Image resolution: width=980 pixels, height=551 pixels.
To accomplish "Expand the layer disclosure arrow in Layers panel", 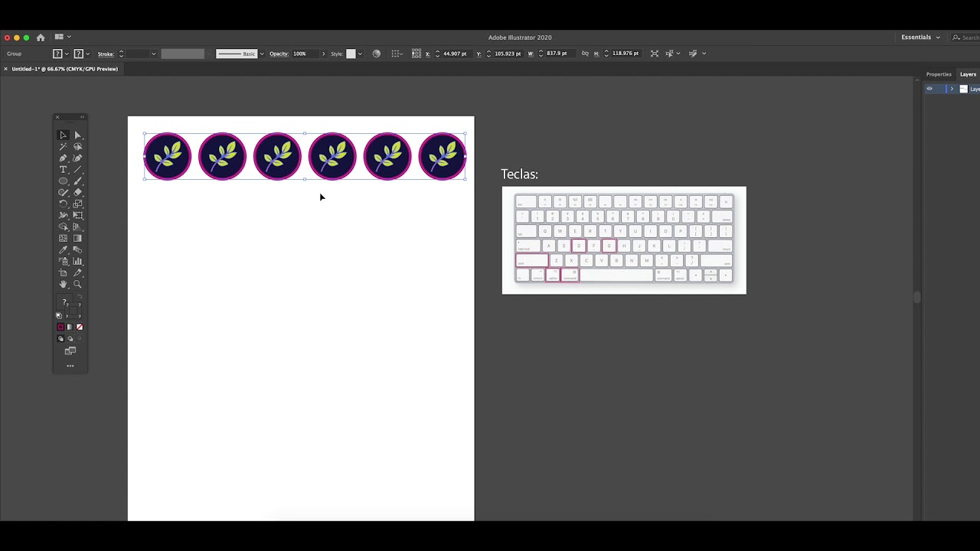I will pyautogui.click(x=952, y=89).
